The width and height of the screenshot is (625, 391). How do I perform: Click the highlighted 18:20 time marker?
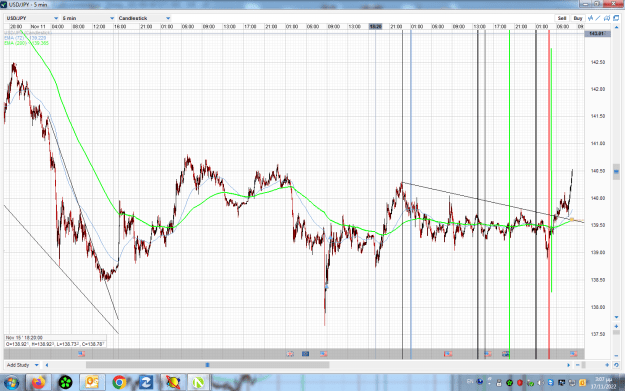click(375, 27)
